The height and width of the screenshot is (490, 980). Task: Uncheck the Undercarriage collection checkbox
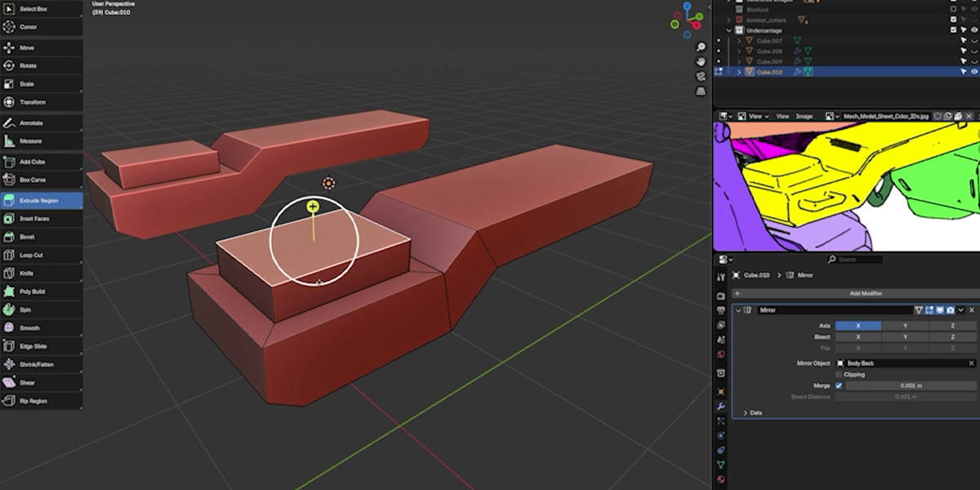[954, 30]
